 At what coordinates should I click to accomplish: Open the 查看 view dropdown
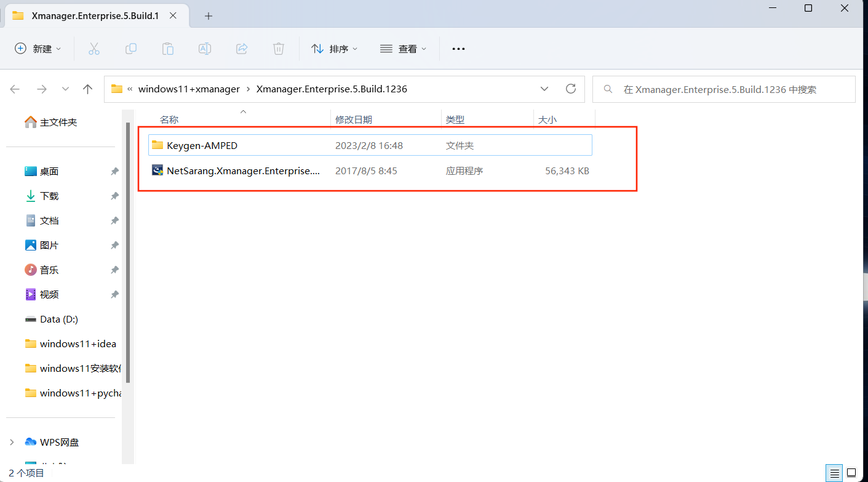[x=404, y=49]
